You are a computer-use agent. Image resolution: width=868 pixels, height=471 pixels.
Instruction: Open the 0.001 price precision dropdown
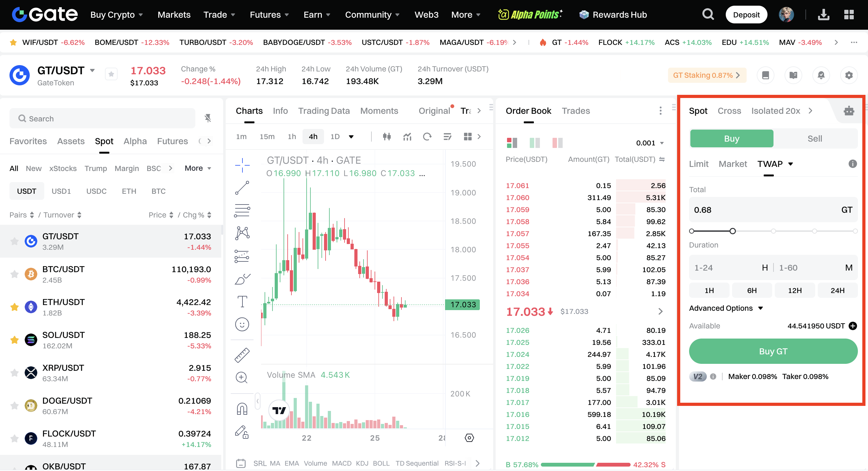[x=650, y=143]
